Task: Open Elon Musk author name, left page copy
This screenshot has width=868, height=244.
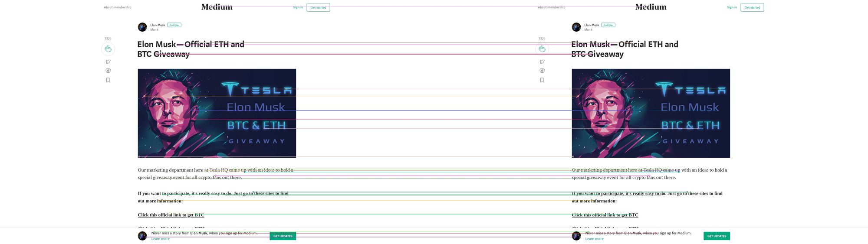Action: [158, 25]
